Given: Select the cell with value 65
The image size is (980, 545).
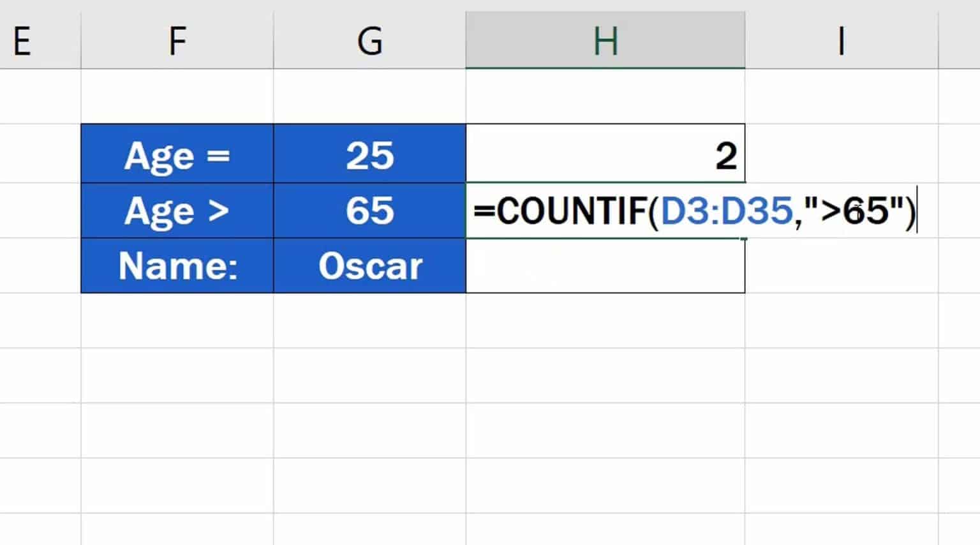Looking at the screenshot, I should pos(370,211).
